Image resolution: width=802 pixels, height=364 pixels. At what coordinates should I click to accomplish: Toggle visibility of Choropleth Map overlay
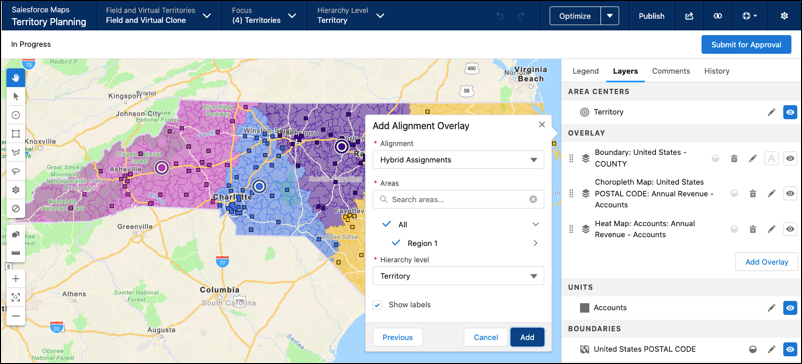pos(790,193)
